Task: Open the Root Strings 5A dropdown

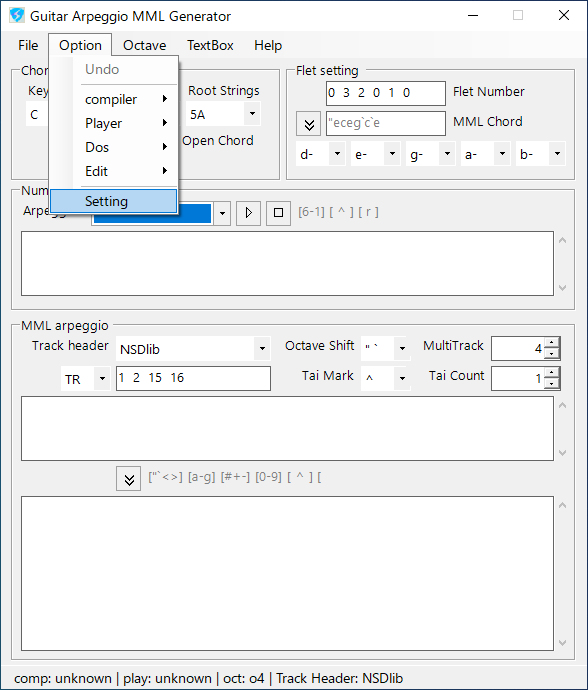Action: 252,114
